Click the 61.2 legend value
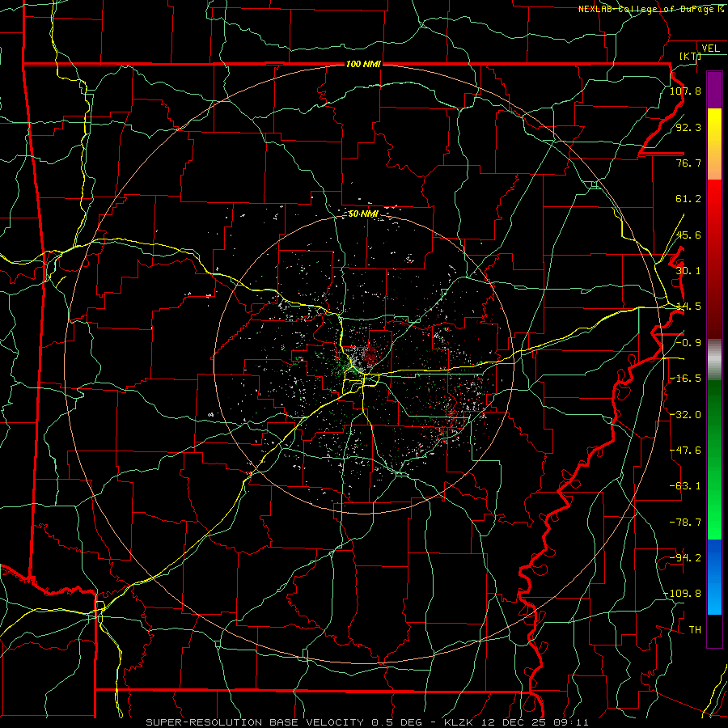 tap(688, 199)
